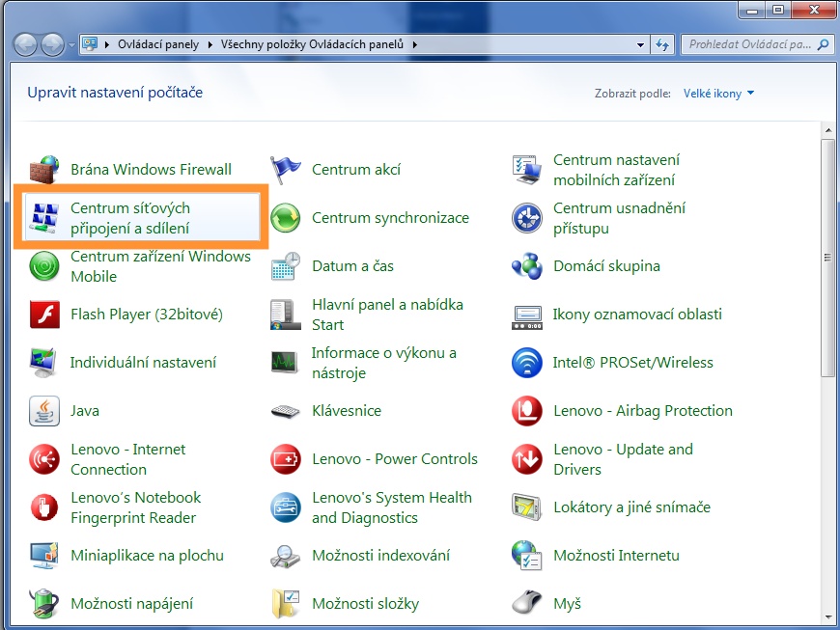Open the Java control panel icon

click(x=44, y=411)
